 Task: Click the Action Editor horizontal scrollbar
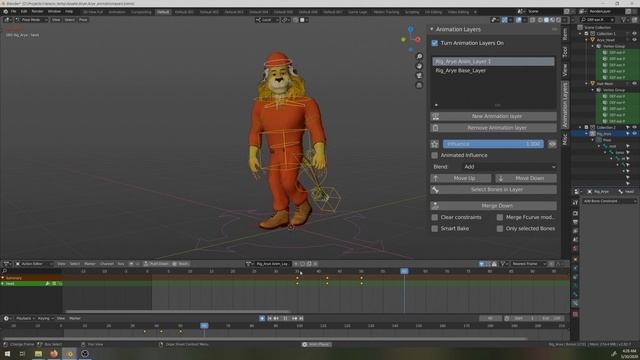(x=177, y=311)
